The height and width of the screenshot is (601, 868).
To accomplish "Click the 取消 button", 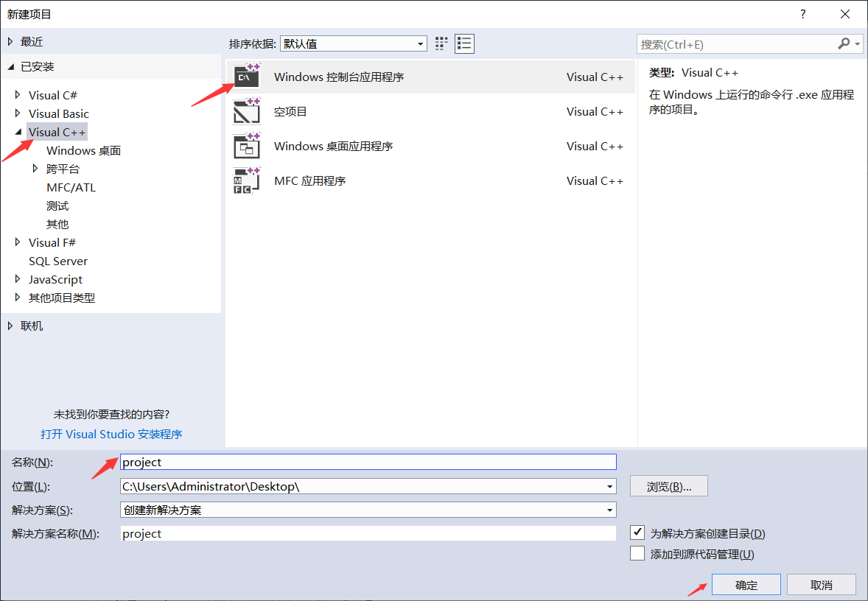I will pyautogui.click(x=822, y=585).
